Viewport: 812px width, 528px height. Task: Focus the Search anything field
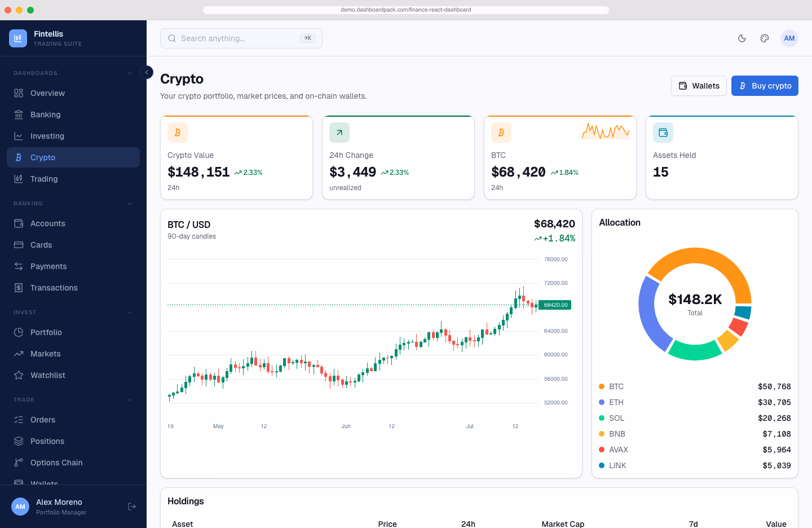coord(241,38)
